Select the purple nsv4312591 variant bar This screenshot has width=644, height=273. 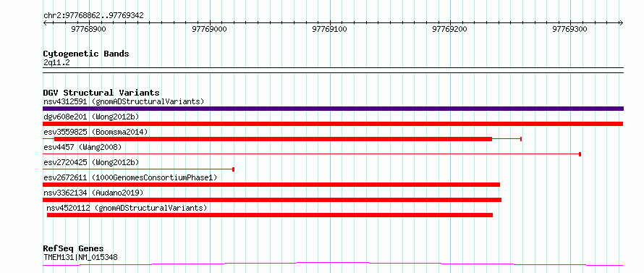(333, 109)
